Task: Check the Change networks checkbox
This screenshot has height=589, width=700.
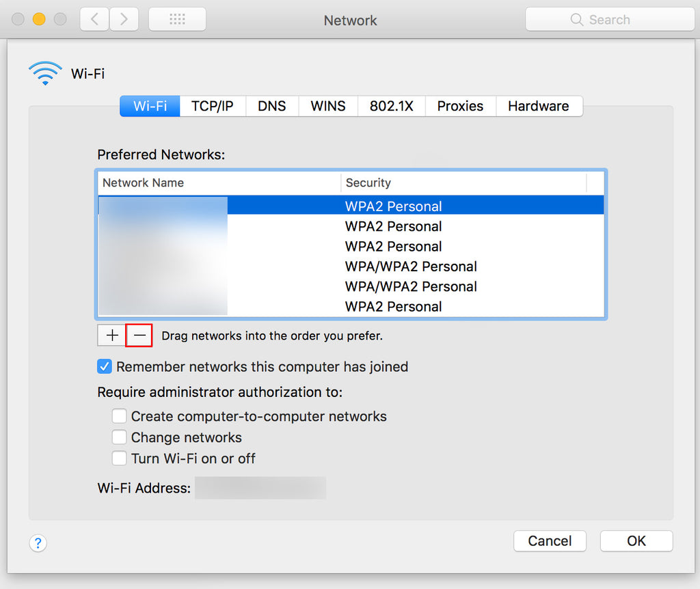Action: (120, 437)
